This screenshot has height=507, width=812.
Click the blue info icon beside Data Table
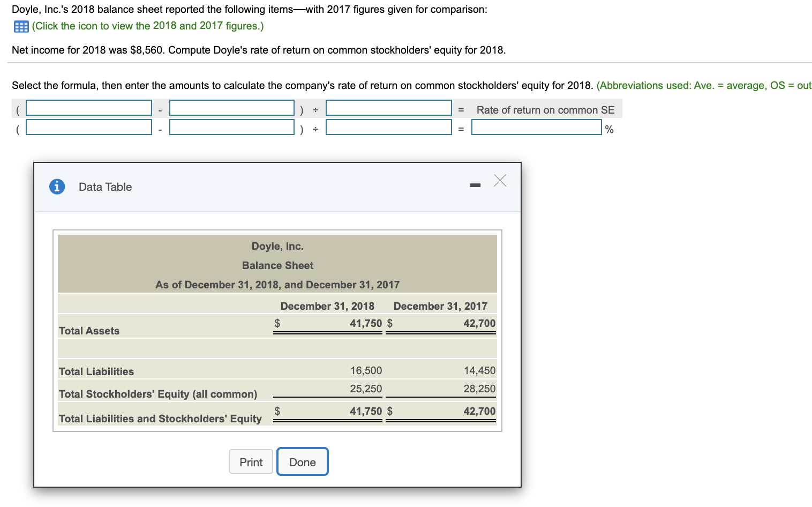[x=57, y=187]
